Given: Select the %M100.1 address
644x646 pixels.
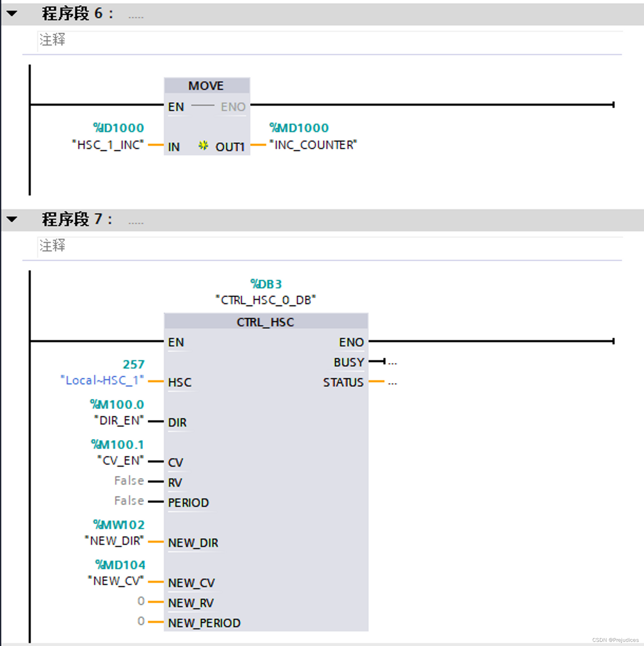Looking at the screenshot, I should (117, 445).
